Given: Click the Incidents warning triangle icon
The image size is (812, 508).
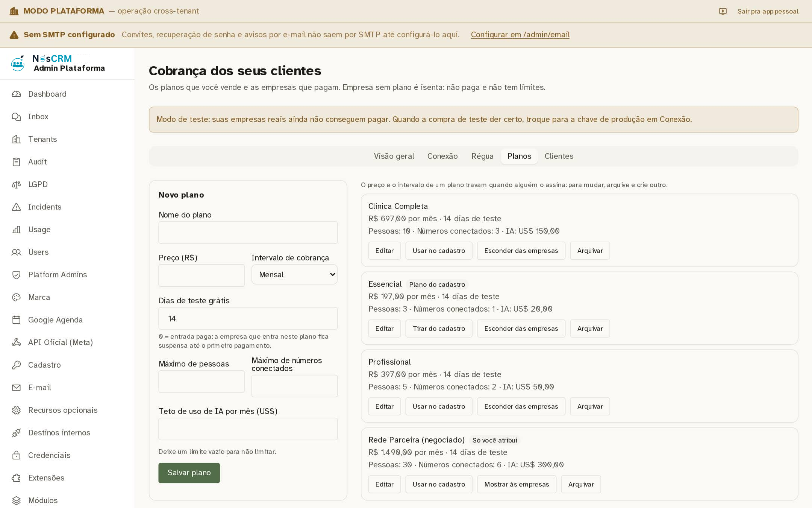Looking at the screenshot, I should coord(16,207).
